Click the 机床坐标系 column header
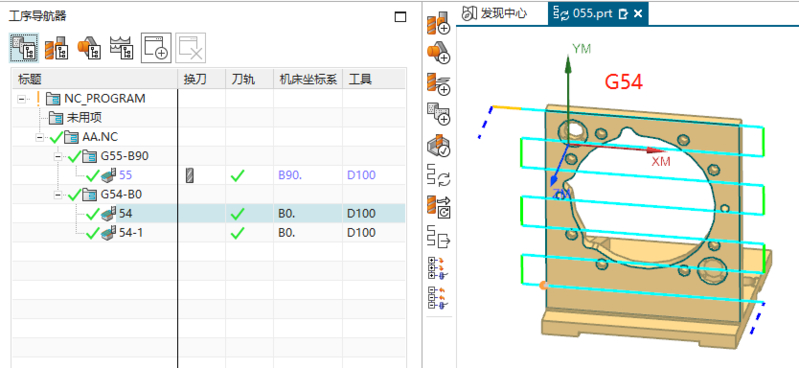The width and height of the screenshot is (799, 368). (x=308, y=78)
